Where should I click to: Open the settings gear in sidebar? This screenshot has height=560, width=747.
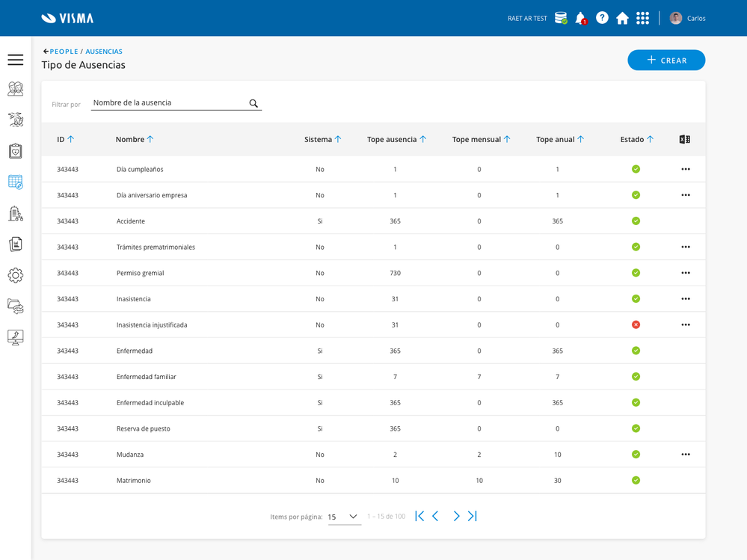(15, 275)
